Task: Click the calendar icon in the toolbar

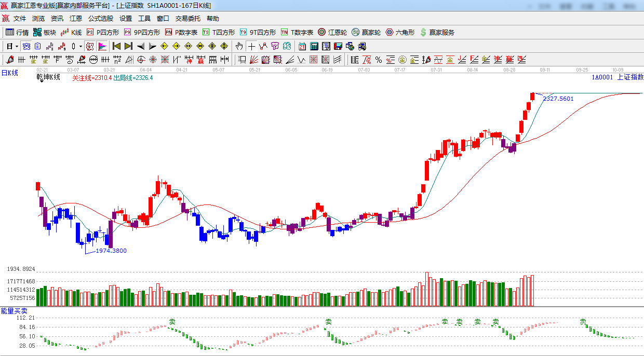Action: coord(302,46)
